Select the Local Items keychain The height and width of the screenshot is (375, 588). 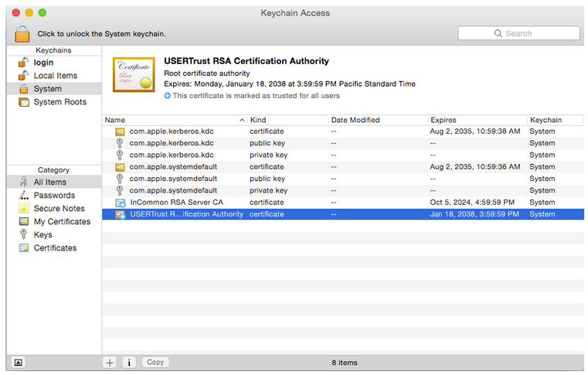pyautogui.click(x=54, y=76)
